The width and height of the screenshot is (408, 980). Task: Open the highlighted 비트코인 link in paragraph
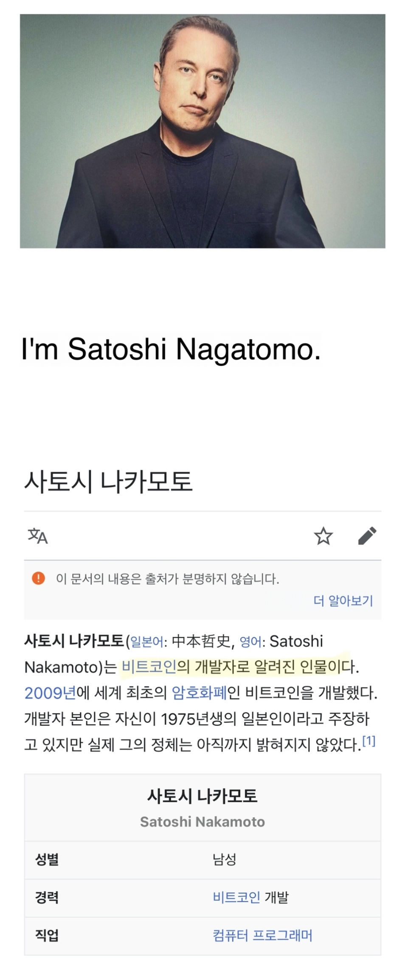[149, 667]
